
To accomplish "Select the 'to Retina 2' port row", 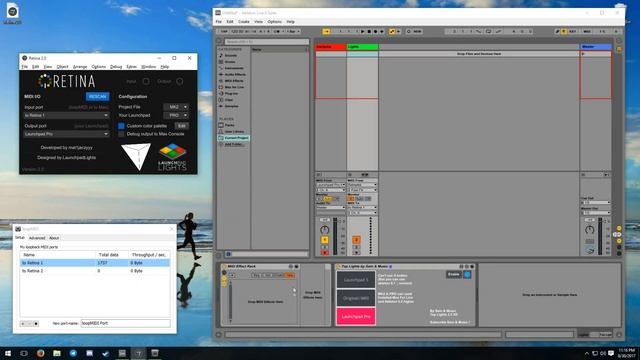I will click(95, 271).
